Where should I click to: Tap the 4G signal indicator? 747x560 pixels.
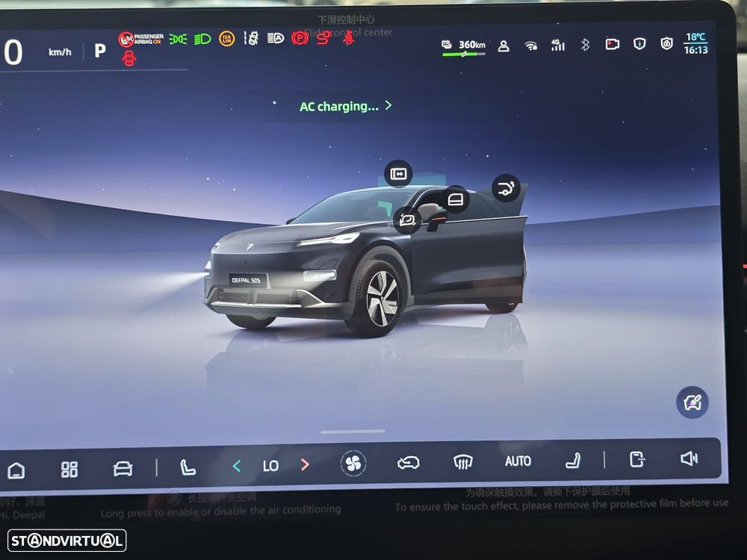(558, 46)
